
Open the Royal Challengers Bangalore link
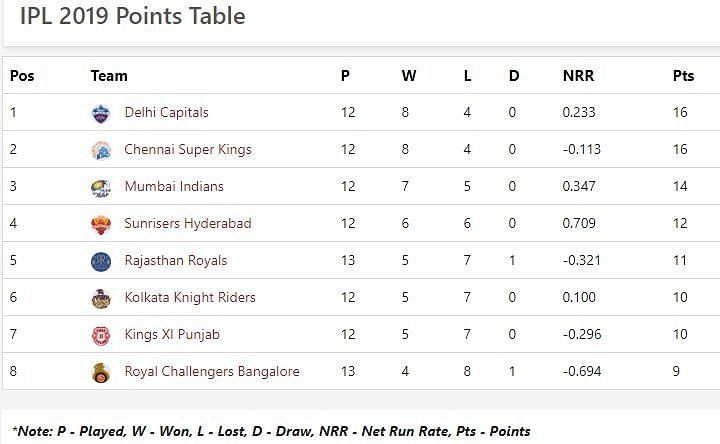click(211, 372)
